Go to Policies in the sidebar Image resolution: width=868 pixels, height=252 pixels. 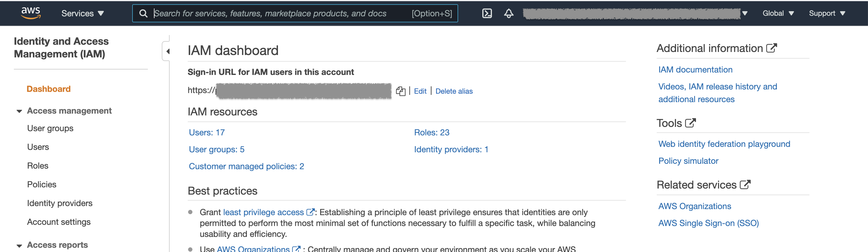coord(41,184)
